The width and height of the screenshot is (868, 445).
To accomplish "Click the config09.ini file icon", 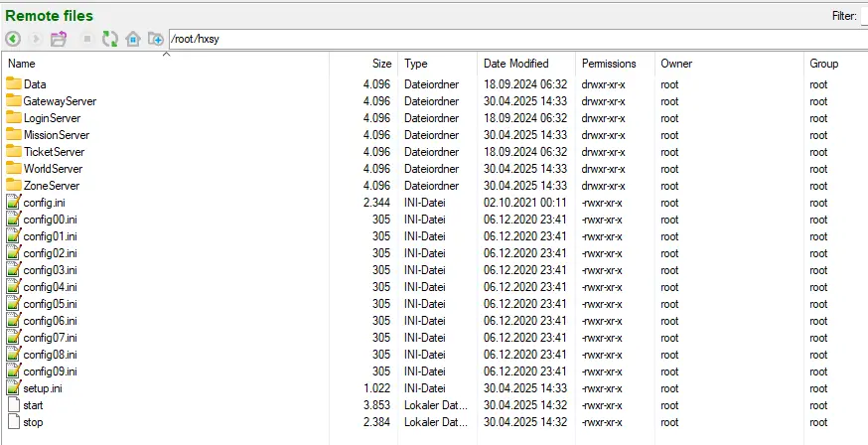I will point(14,371).
